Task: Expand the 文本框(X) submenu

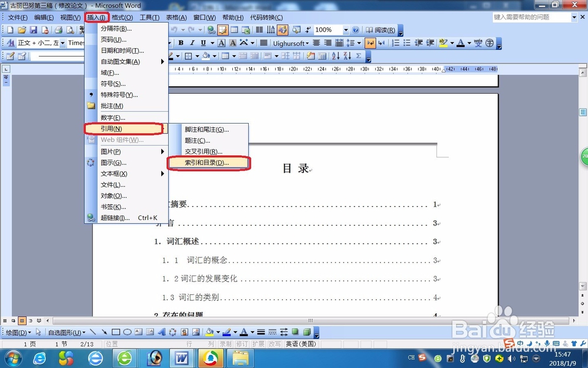Action: pyautogui.click(x=126, y=174)
